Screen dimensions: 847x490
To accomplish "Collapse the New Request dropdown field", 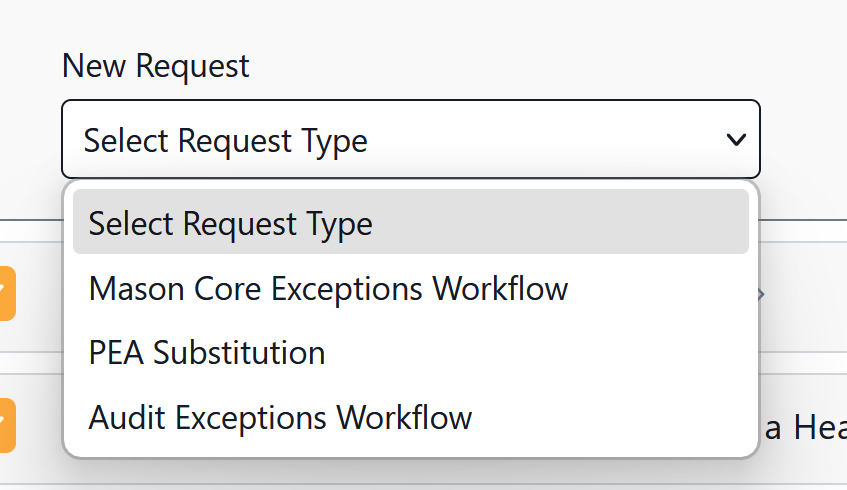I will (x=410, y=140).
